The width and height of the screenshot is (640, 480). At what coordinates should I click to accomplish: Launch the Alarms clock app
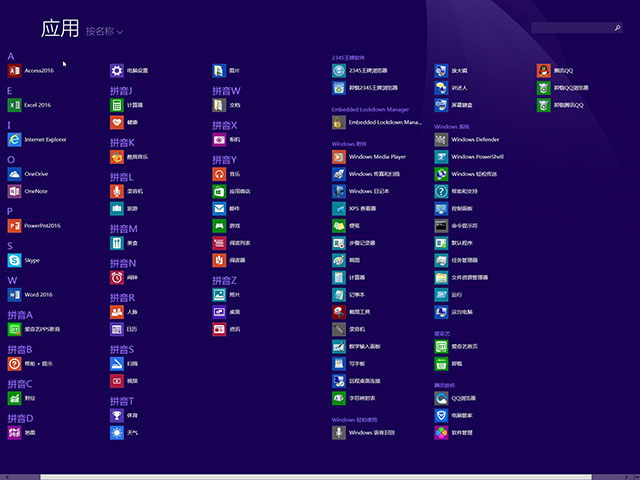(x=124, y=278)
